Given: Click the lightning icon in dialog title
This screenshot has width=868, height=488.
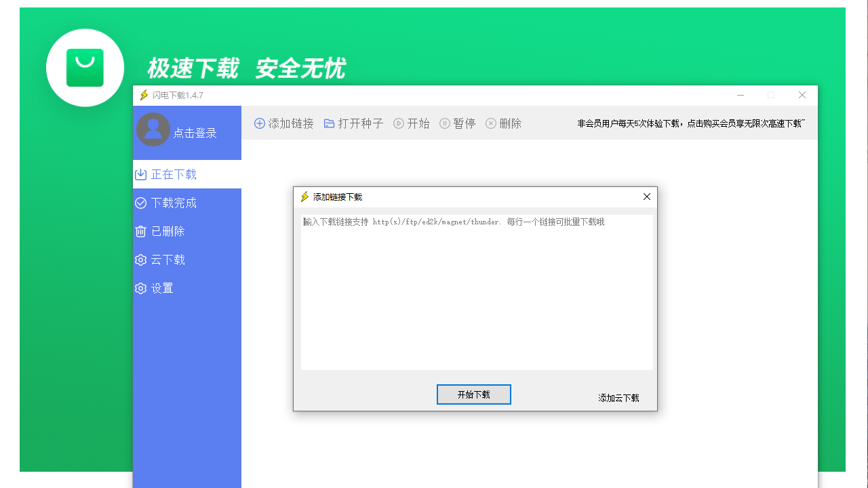Looking at the screenshot, I should (305, 197).
